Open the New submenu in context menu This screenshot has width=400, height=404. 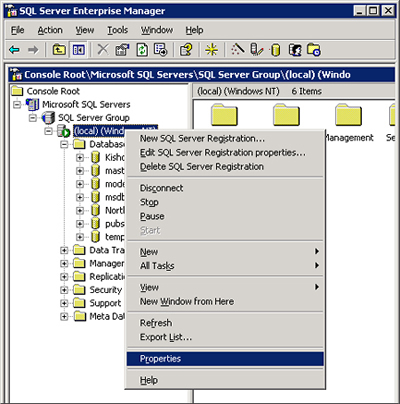coord(225,252)
